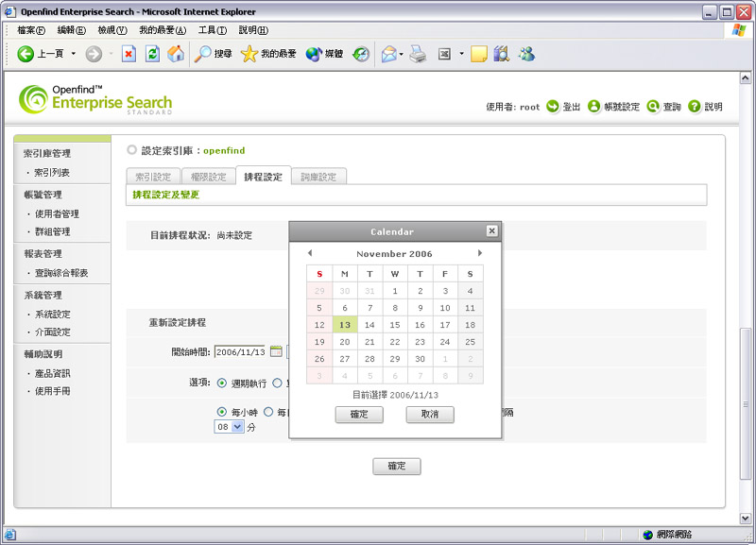Open 索引列表 sidebar link
This screenshot has width=756, height=545.
[52, 172]
